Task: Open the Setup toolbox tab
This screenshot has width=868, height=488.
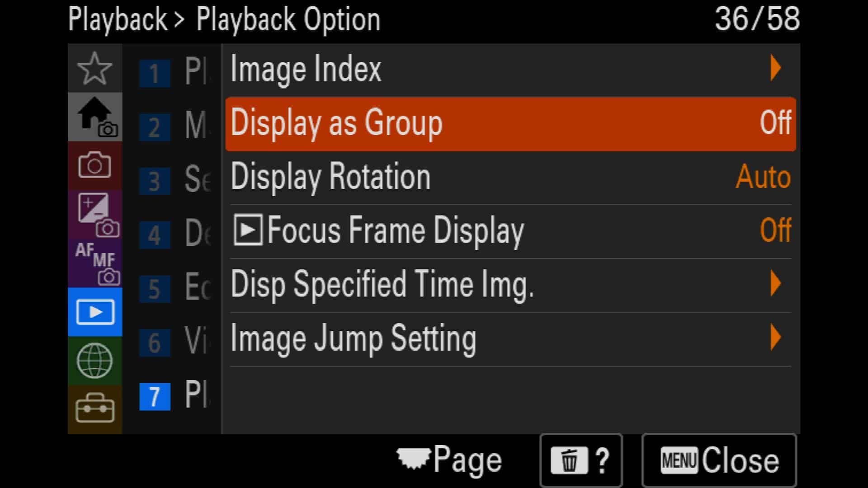Action: tap(94, 409)
